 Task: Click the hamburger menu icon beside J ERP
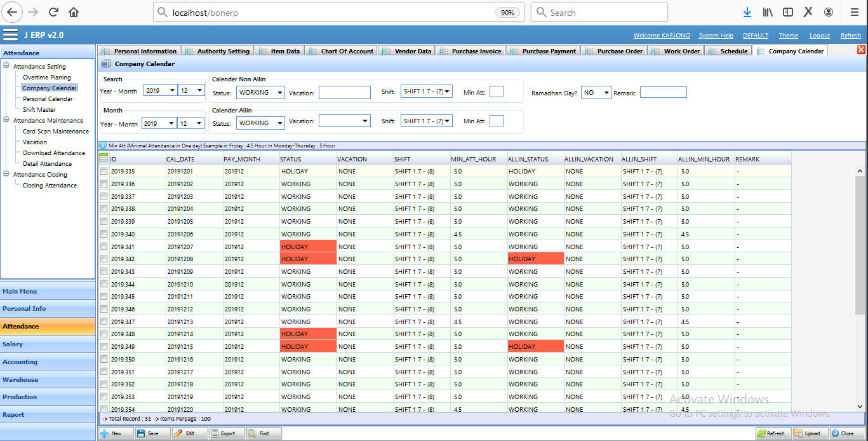point(10,35)
